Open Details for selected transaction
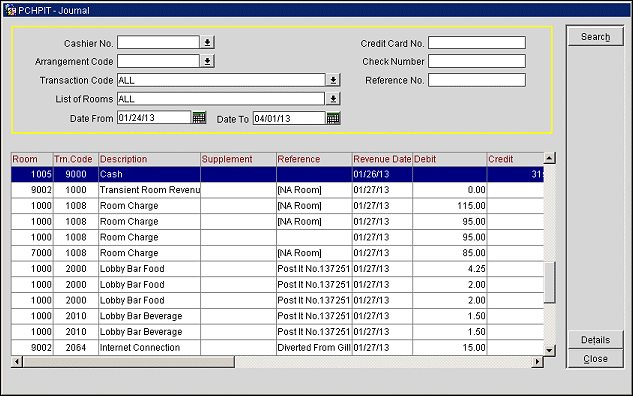This screenshot has width=633, height=396. click(595, 340)
